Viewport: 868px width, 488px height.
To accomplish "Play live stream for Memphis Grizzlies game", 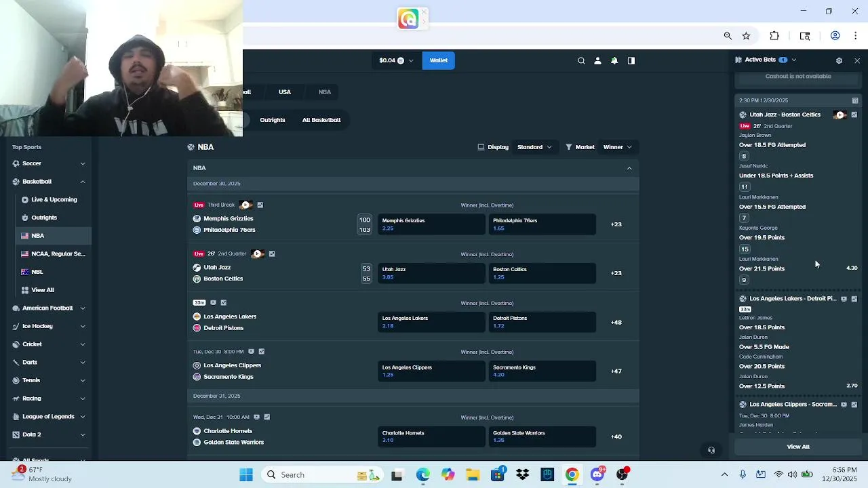I will tap(246, 205).
